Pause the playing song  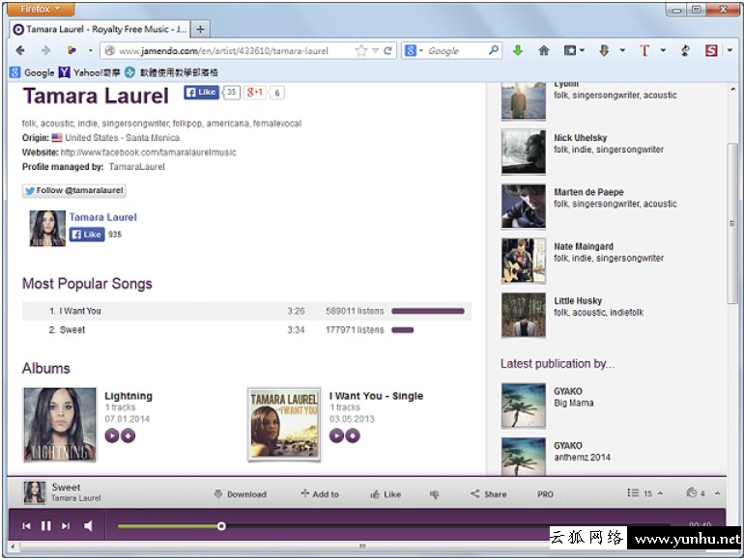[46, 526]
